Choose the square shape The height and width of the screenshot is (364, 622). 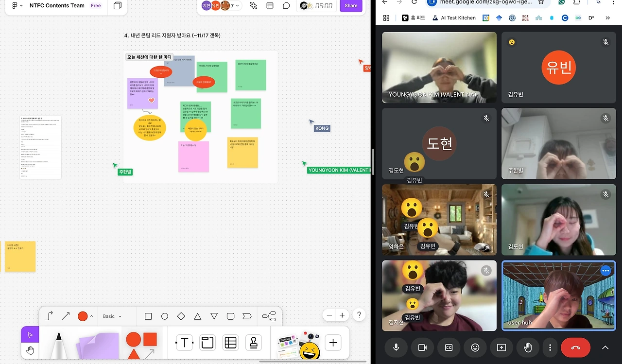148,316
